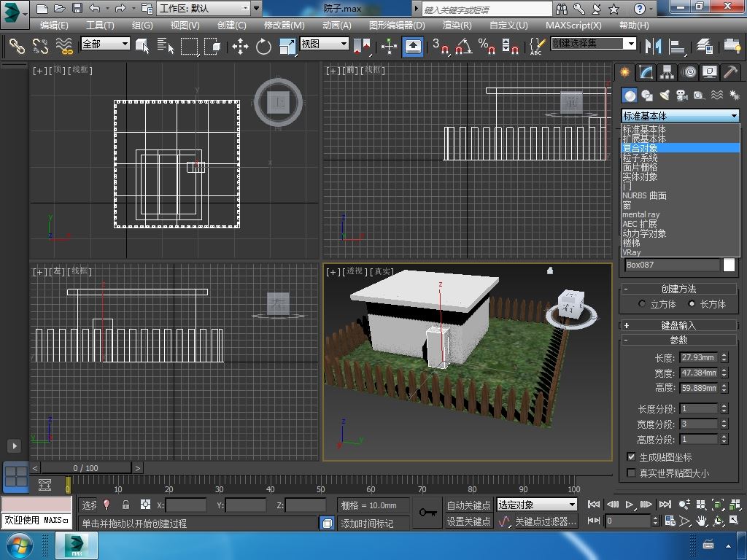Toggle the 3D Snaps button
Image resolution: width=747 pixels, height=560 pixels.
point(441,46)
